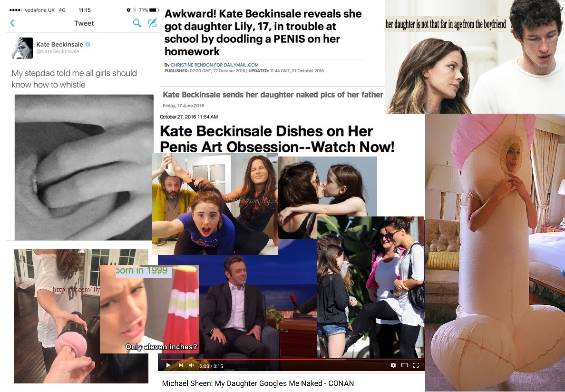Open the black-and-white tweet photo
The width and height of the screenshot is (565, 392).
(x=84, y=167)
